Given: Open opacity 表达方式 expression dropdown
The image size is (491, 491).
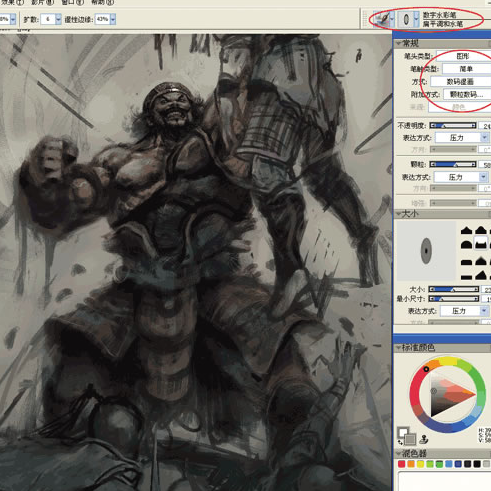Looking at the screenshot, I should 462,138.
